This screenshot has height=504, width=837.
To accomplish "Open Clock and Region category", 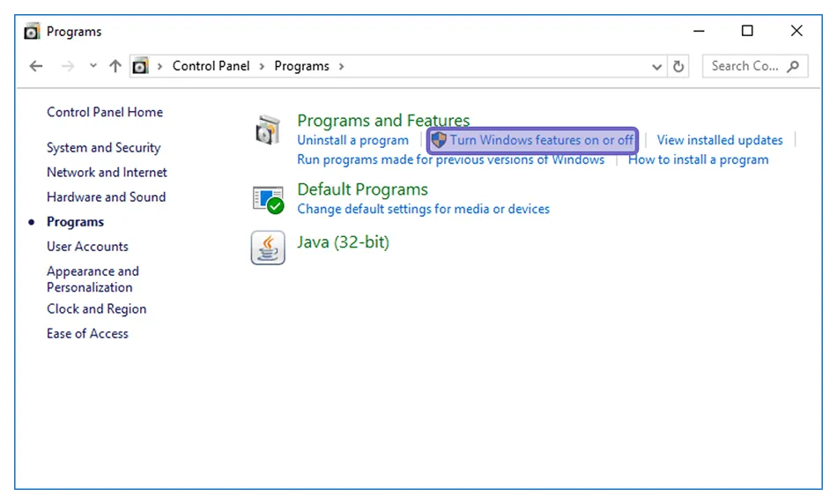I will (97, 308).
